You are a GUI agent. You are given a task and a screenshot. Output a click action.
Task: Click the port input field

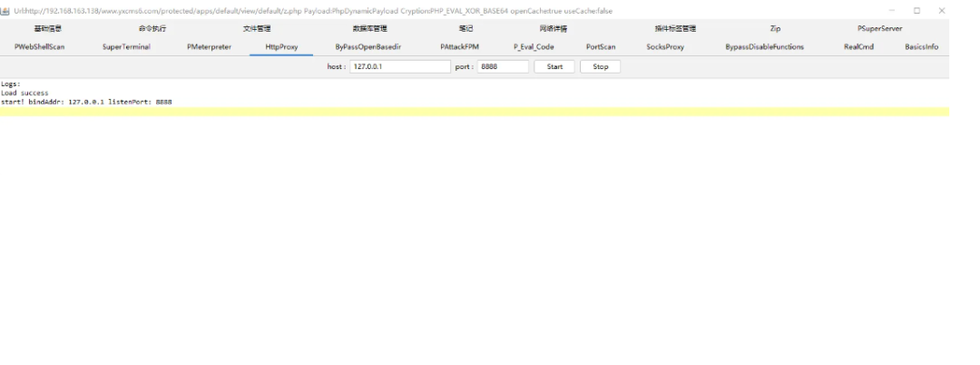(503, 66)
